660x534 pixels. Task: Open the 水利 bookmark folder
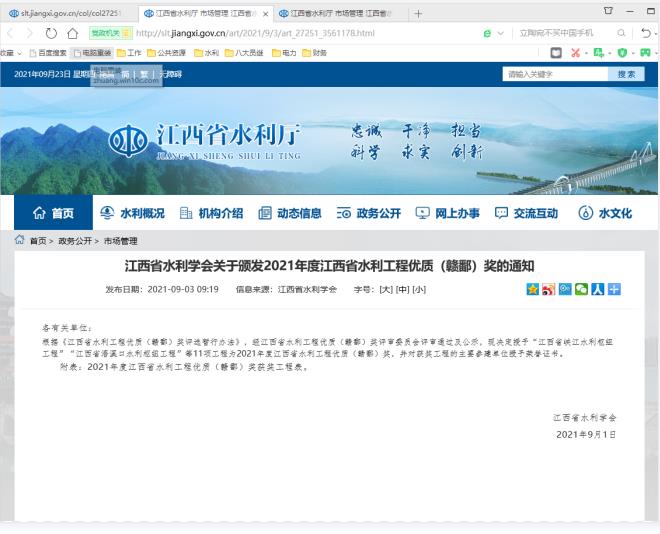tap(206, 53)
